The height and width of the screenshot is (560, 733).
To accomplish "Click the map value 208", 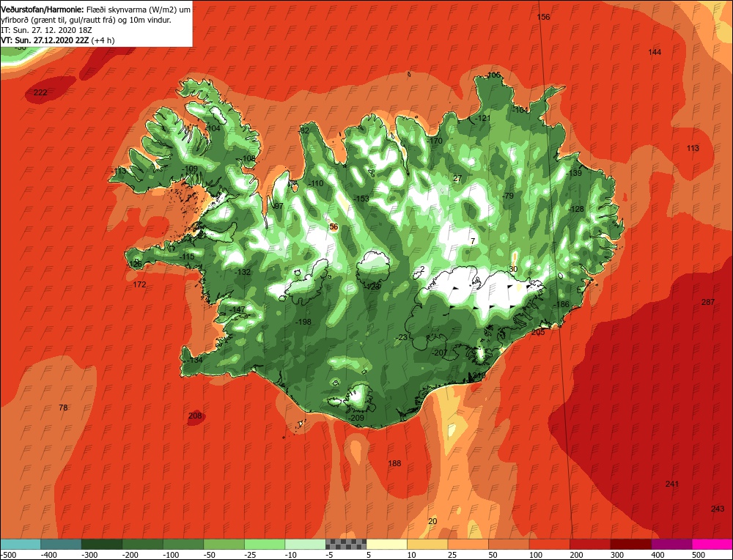I will tap(195, 416).
